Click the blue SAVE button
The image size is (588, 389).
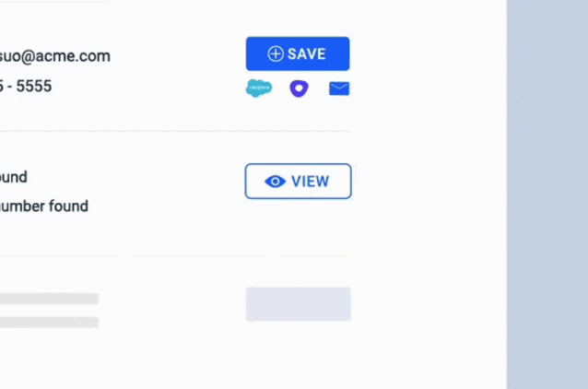coord(298,53)
